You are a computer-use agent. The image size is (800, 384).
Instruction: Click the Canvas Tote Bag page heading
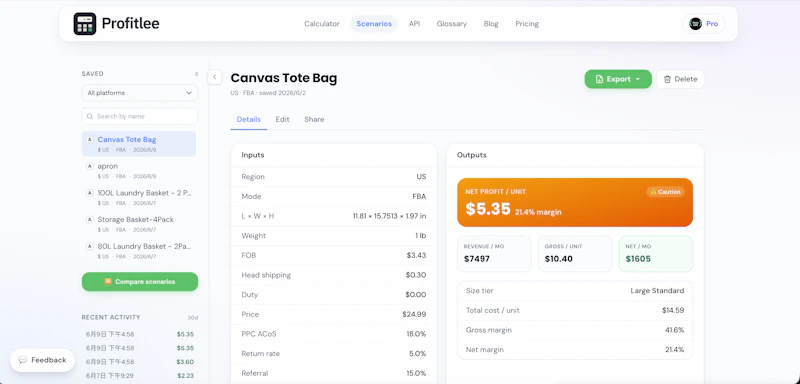[284, 78]
